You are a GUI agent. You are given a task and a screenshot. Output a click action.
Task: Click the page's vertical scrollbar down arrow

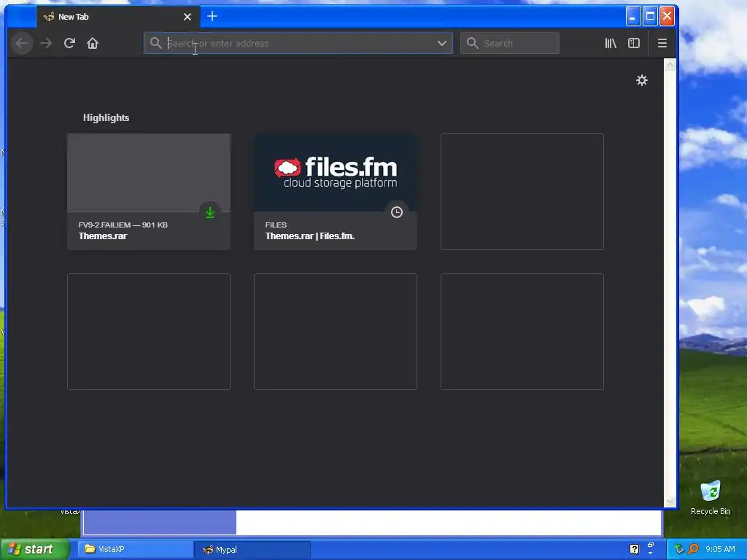pos(670,501)
